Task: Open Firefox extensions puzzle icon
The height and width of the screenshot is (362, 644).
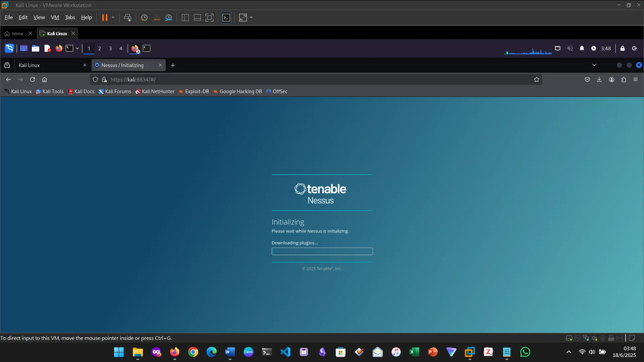Action: (x=624, y=79)
